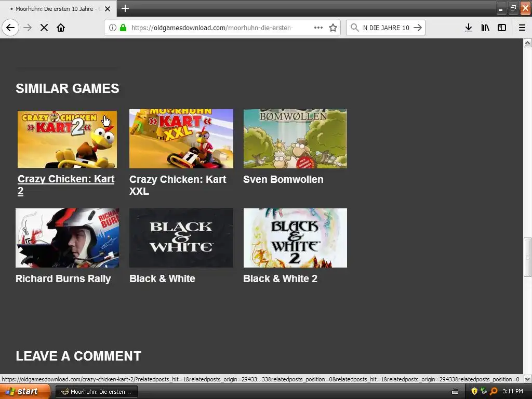Click the Moorhuhn Kart XXL cover image

[x=181, y=138]
